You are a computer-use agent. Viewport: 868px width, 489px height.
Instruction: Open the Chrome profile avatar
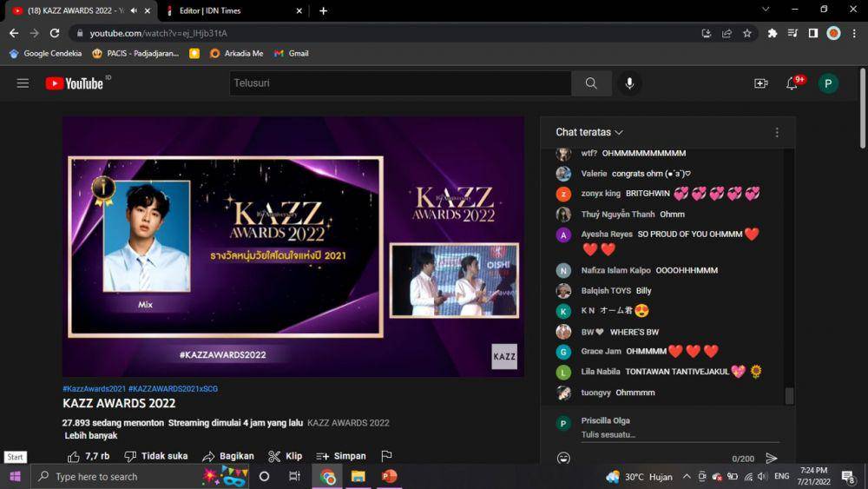833,33
